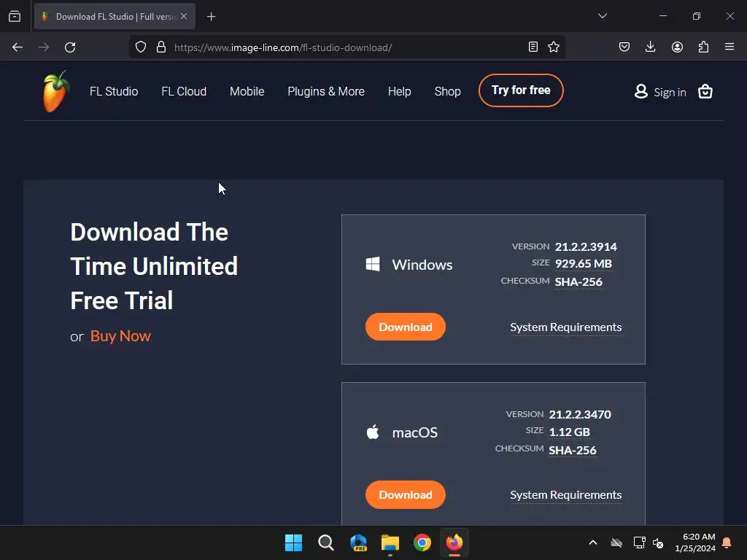Open the tracking protection shield icon
Image resolution: width=747 pixels, height=560 pixels.
click(x=141, y=47)
